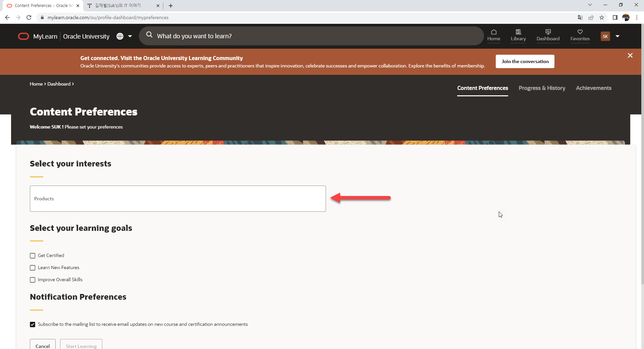The height and width of the screenshot is (349, 644).
Task: Uncheck the mailing list subscription checkbox
Action: [33, 325]
